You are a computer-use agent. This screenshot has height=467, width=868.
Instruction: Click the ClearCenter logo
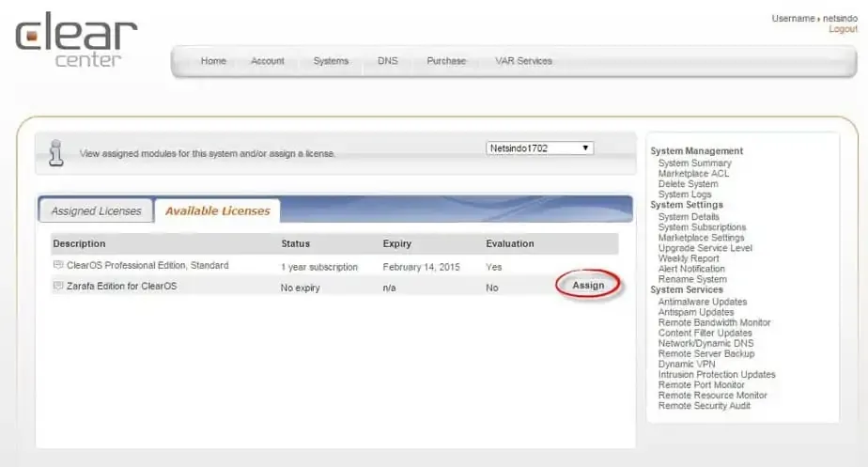pos(75,40)
